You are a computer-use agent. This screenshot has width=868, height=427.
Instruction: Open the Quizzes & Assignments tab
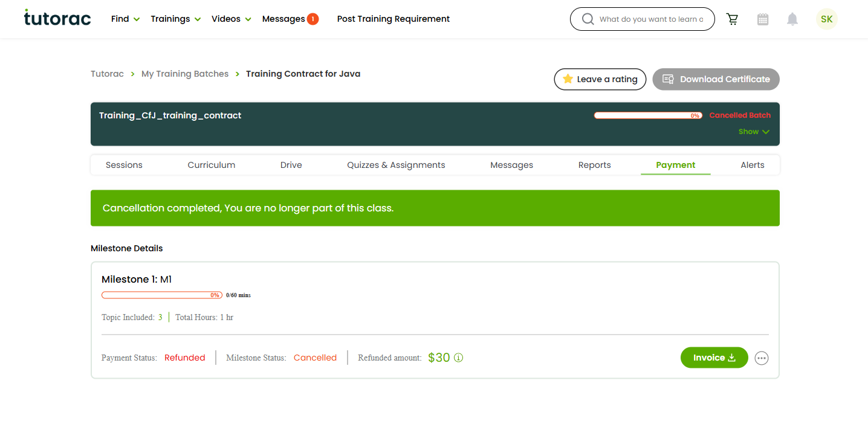[396, 165]
